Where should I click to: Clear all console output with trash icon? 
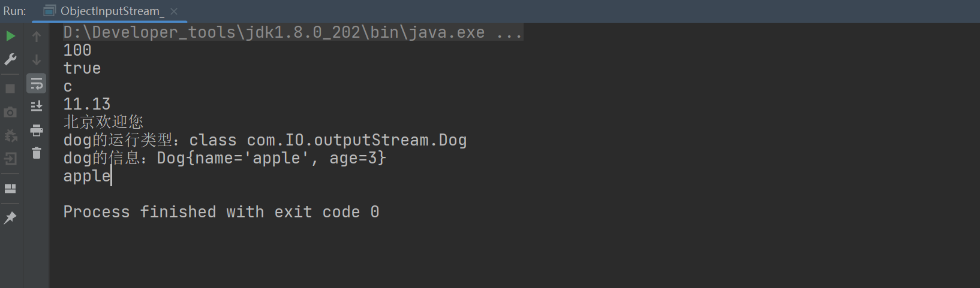point(37,153)
